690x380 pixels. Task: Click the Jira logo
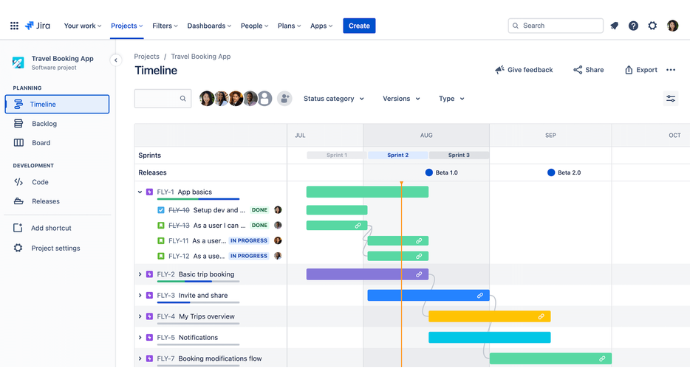37,26
